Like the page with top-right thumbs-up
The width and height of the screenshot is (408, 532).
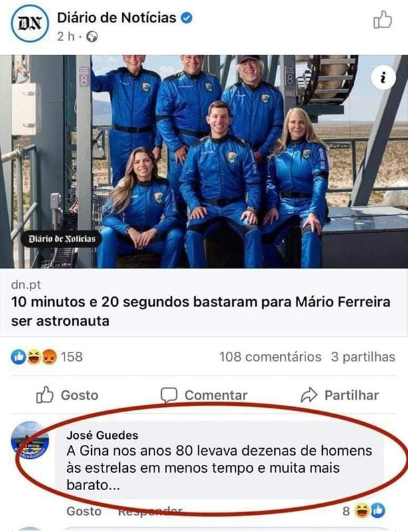(x=383, y=20)
